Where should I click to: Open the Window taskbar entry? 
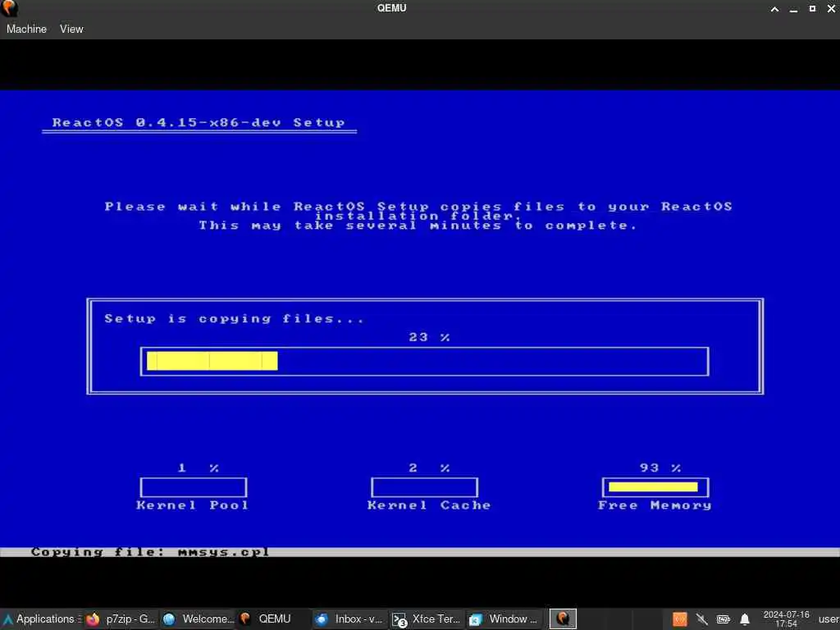(504, 619)
